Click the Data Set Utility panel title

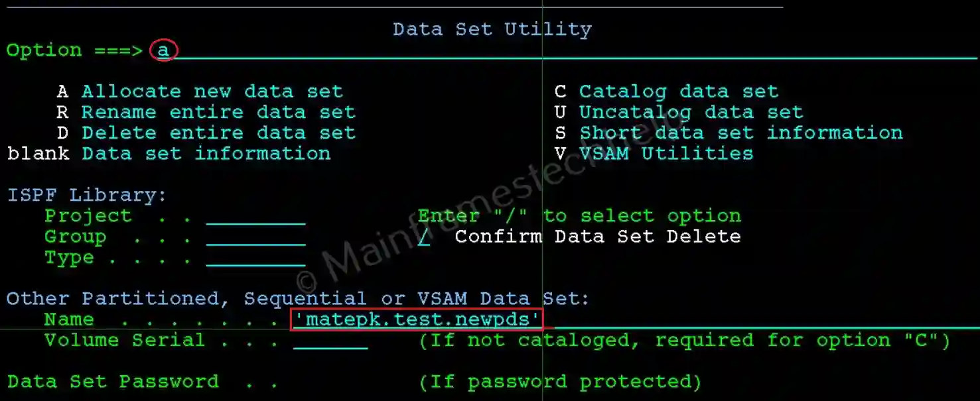(x=492, y=29)
